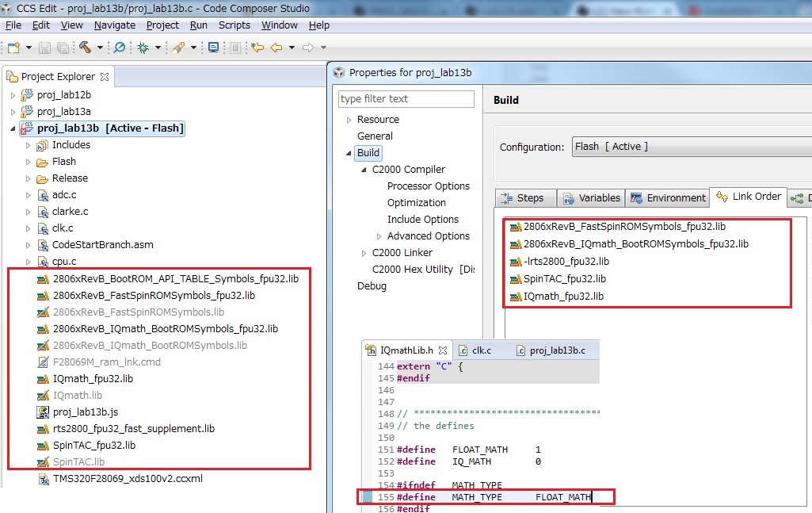Click the monitor console toolbar icon
This screenshot has height=513, width=812.
point(213,48)
